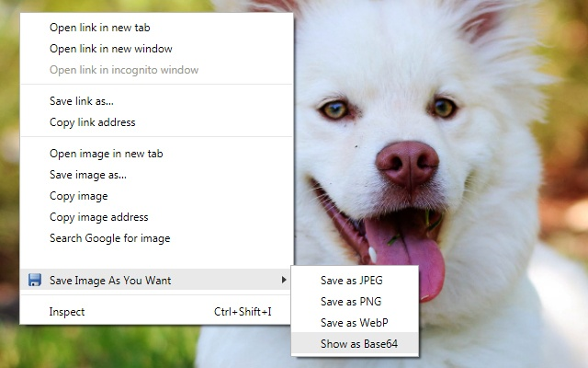Click Save image as... option
Screen dimensions: 588x368
[156, 175]
